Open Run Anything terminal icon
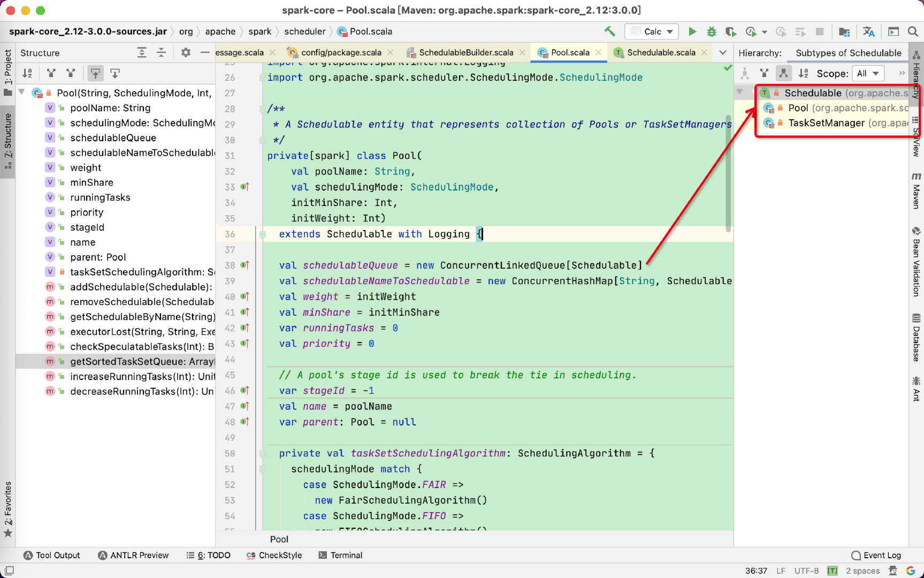The width and height of the screenshot is (924, 578). (x=894, y=32)
